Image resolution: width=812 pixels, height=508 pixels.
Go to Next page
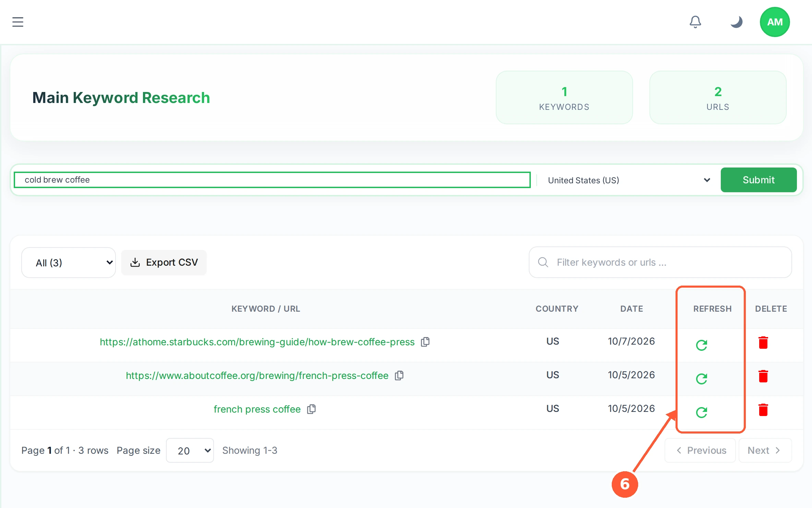pyautogui.click(x=765, y=450)
